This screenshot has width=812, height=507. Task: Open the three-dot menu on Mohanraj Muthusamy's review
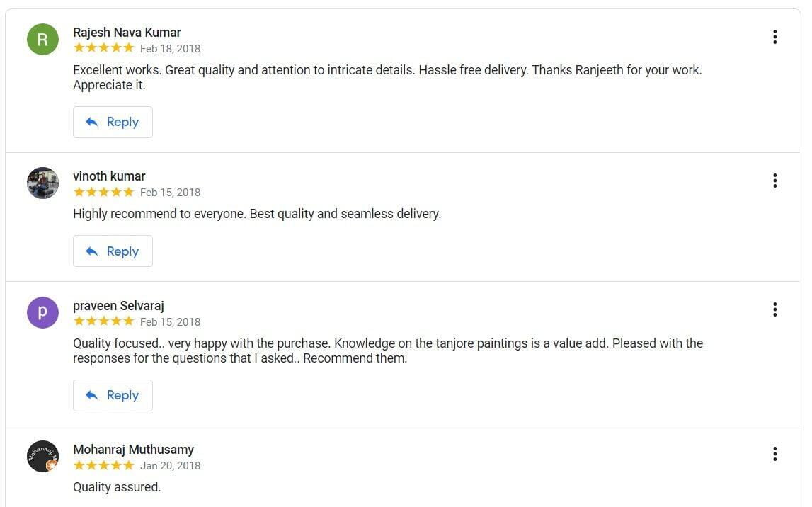click(x=774, y=454)
